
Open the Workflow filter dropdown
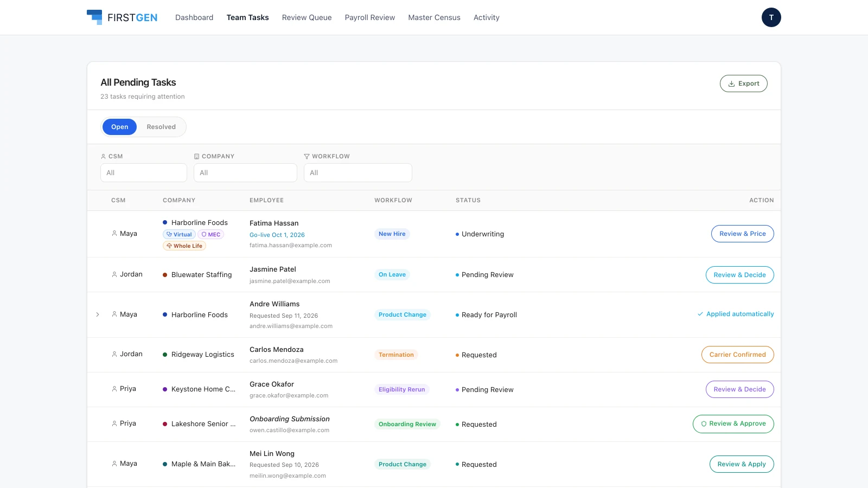(x=358, y=172)
